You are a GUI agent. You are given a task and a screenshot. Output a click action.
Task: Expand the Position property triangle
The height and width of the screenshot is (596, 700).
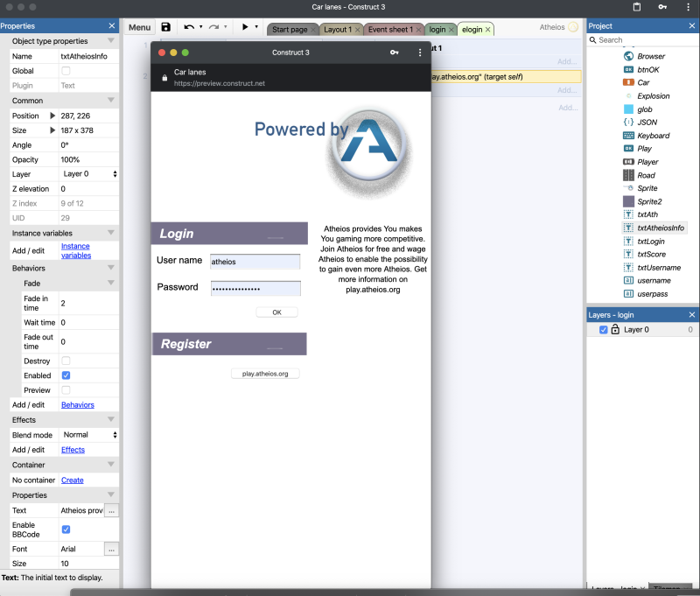pyautogui.click(x=52, y=116)
